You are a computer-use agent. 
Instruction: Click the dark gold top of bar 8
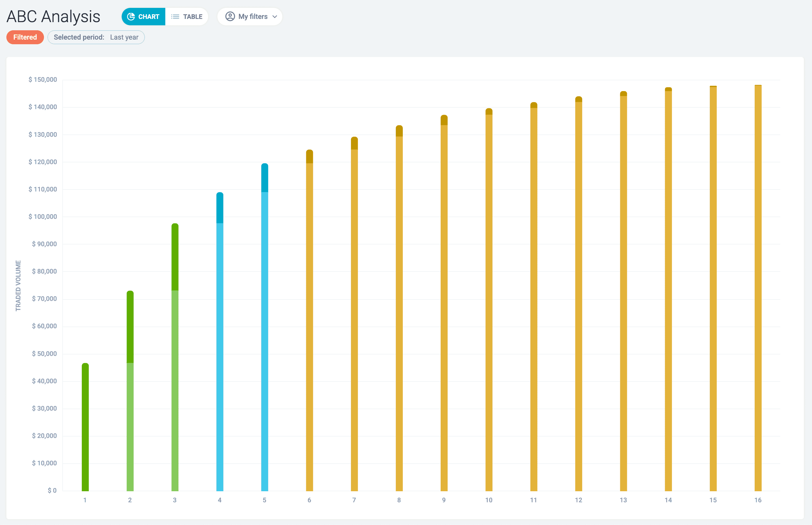(x=399, y=131)
